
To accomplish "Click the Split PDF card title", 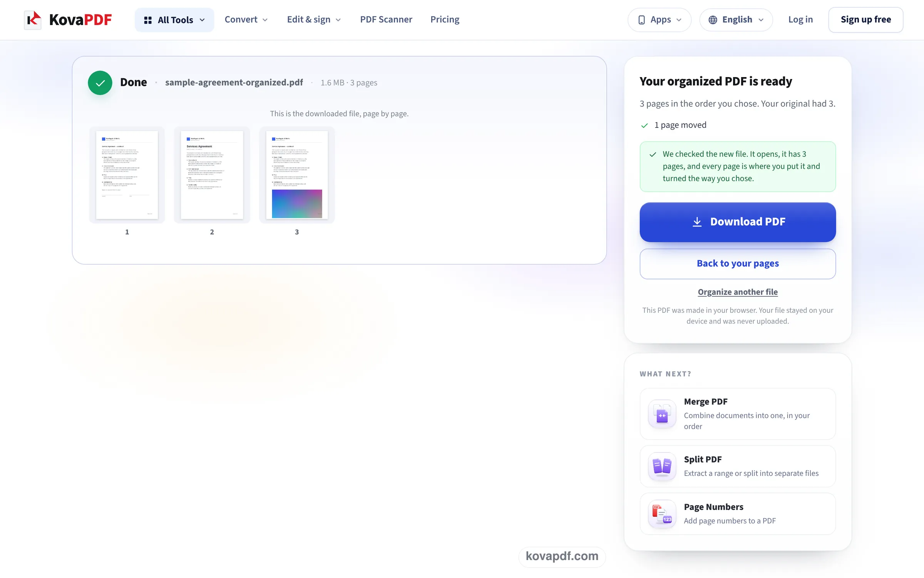I will [x=703, y=459].
